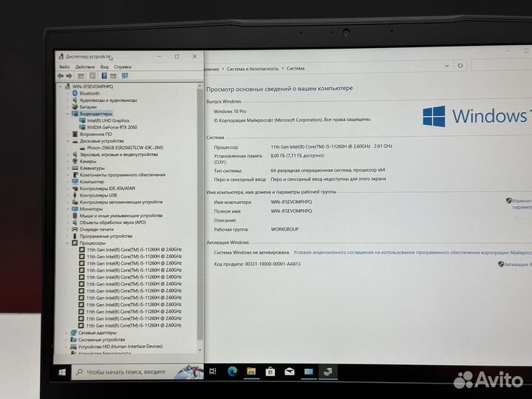Click the Активация Windows shield link
This screenshot has width=532, height=399.
pyautogui.click(x=515, y=264)
